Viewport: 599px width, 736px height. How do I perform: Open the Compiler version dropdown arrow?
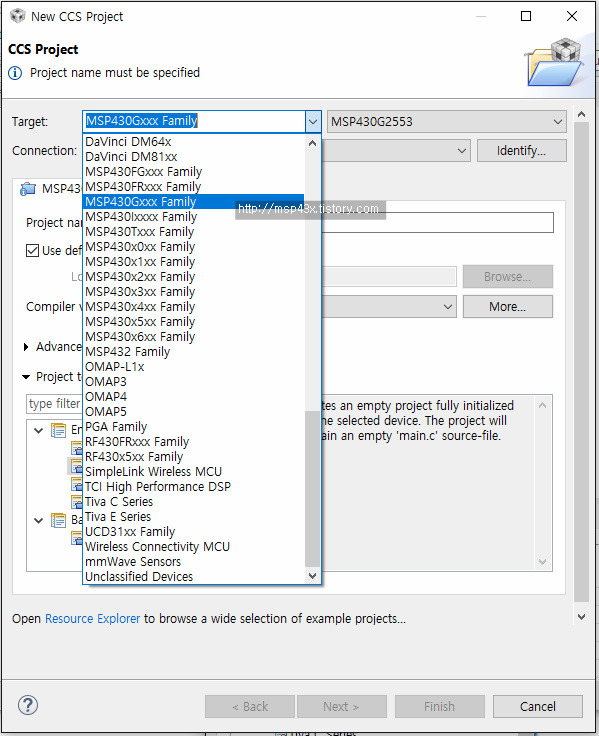click(x=448, y=307)
